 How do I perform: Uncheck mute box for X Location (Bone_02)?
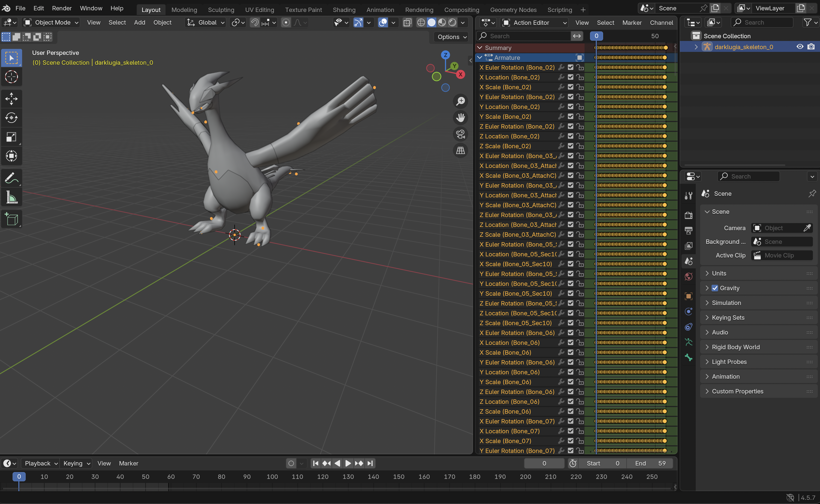[x=571, y=77]
